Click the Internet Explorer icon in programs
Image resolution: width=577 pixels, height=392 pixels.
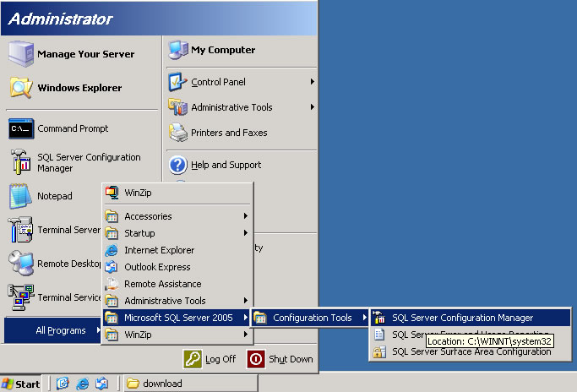[x=112, y=250]
